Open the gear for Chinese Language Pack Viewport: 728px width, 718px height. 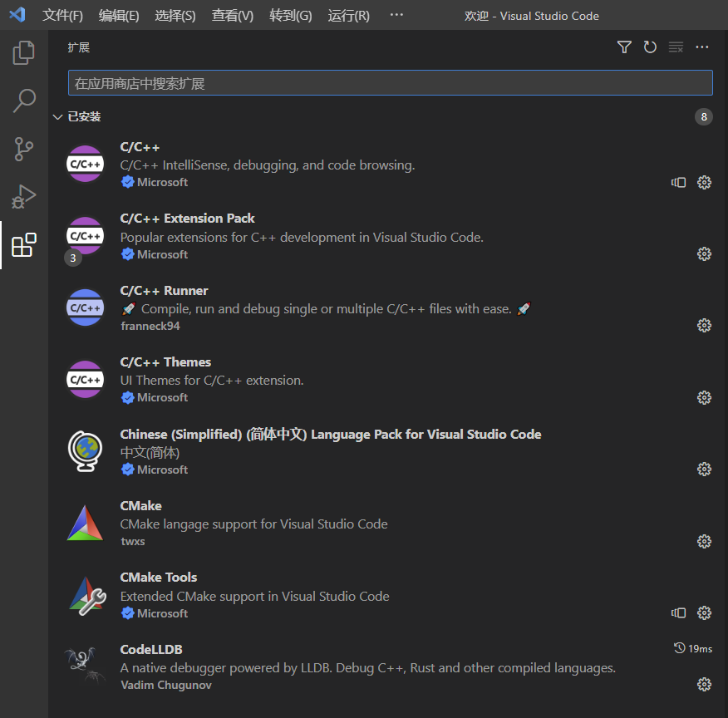click(705, 470)
